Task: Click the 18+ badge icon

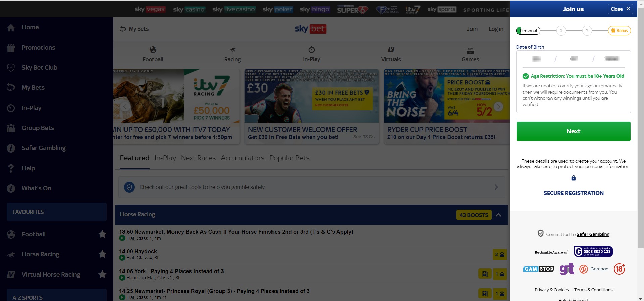Action: [619, 269]
